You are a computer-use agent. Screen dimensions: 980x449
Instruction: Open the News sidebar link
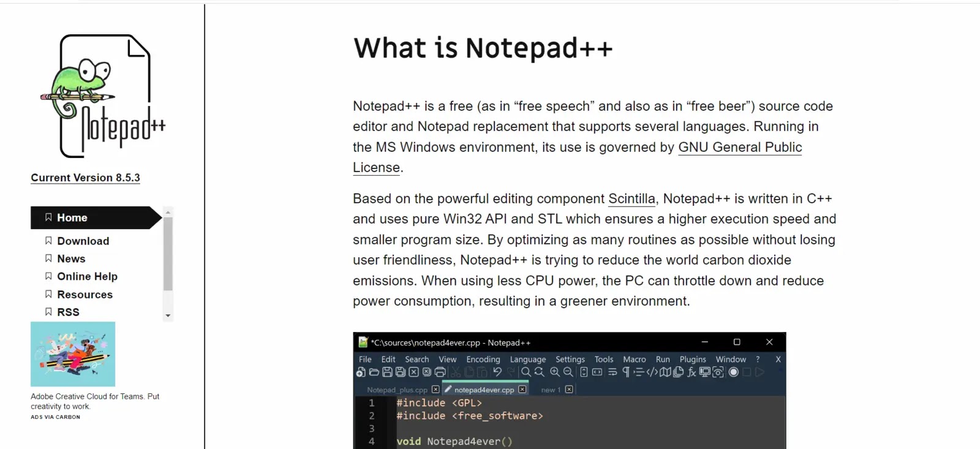pyautogui.click(x=71, y=258)
